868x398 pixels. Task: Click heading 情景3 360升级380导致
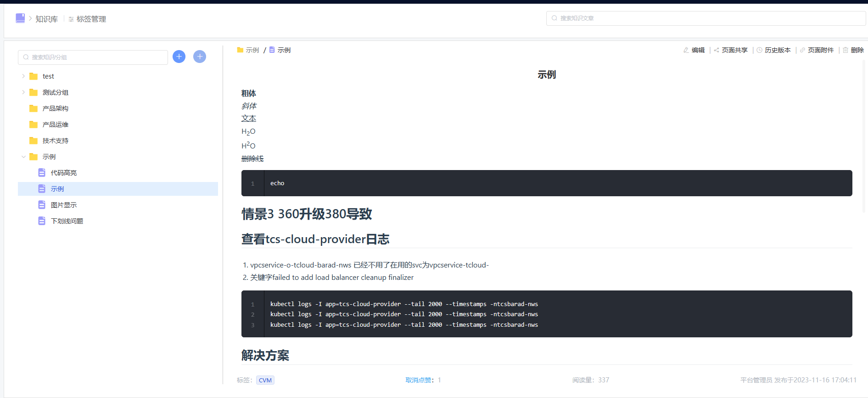(x=307, y=214)
